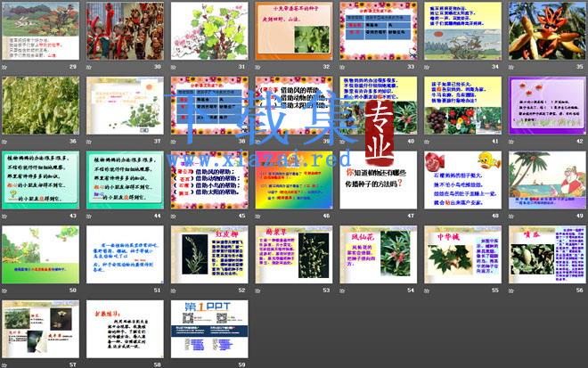Screen dimensions: 588x368
Task: Select slide 32 orange-framed thumbnail
Action: coord(294,31)
